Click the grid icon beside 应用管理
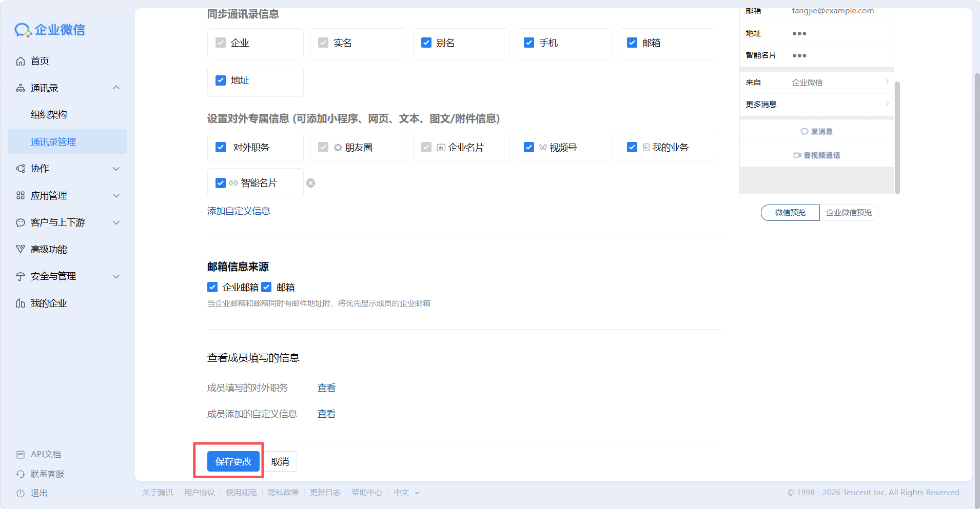The height and width of the screenshot is (509, 980). 21,195
